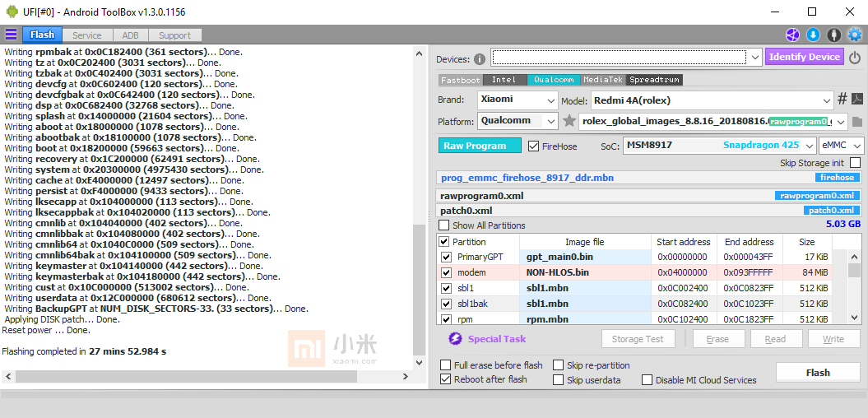Click the partition table scroll-down arrow
This screenshot has height=418, width=868.
coord(854,318)
